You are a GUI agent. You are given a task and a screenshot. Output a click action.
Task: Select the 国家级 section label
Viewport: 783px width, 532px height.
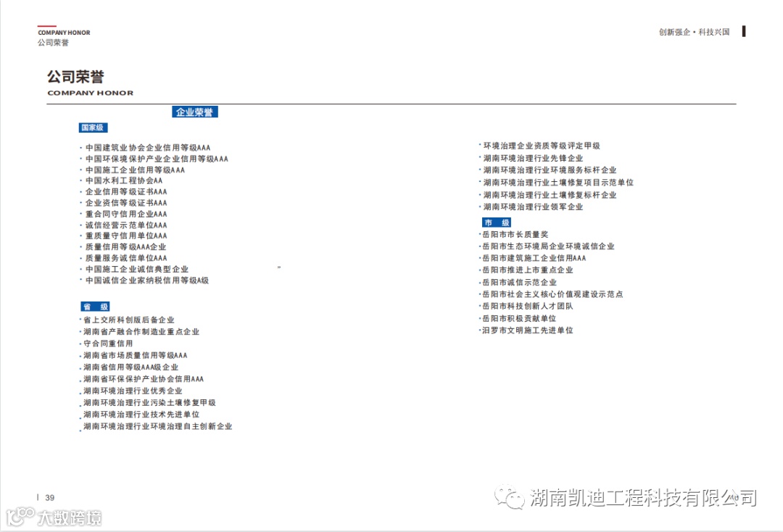[93, 128]
